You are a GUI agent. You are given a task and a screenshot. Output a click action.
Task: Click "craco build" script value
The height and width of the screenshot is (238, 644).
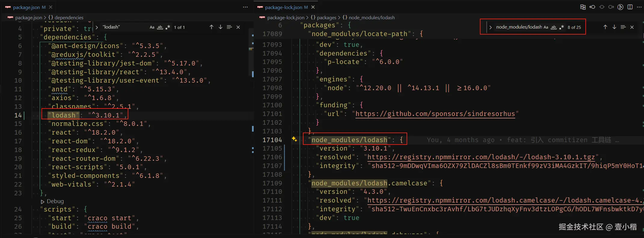(x=111, y=227)
